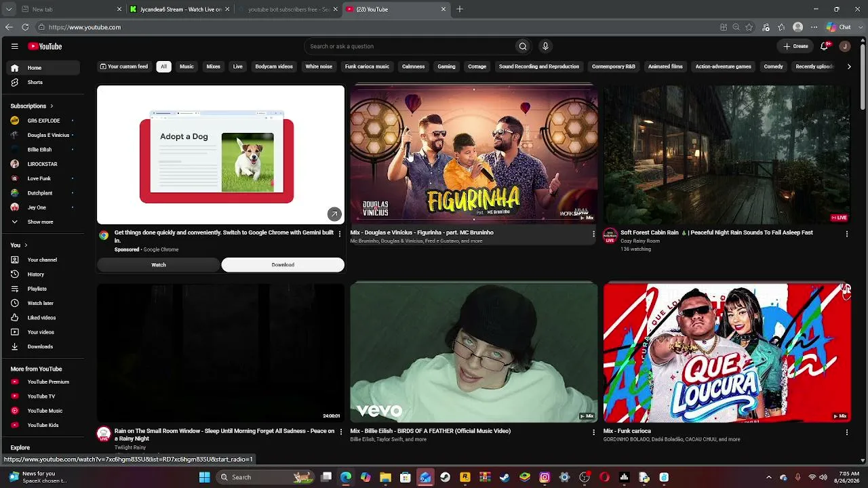Click the Windows taskbar Search box
Viewport: 868px width, 488px height.
click(267, 477)
